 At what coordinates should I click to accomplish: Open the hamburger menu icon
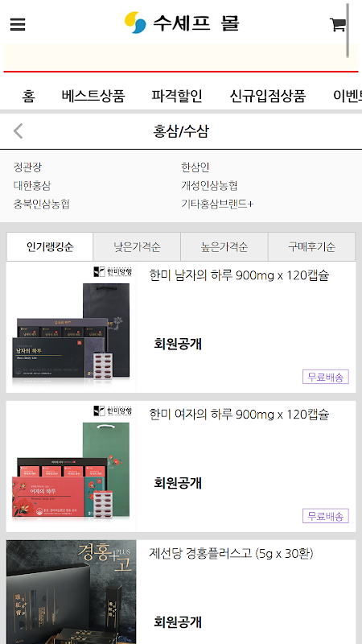tap(18, 25)
